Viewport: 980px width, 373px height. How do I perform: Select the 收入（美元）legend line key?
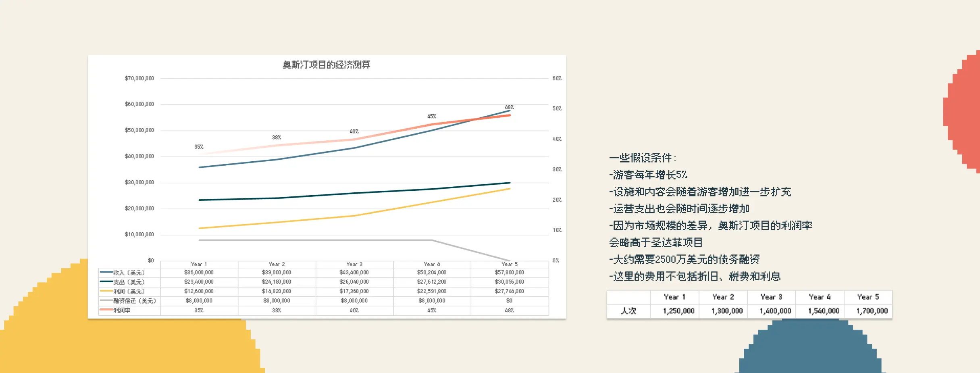(x=106, y=273)
